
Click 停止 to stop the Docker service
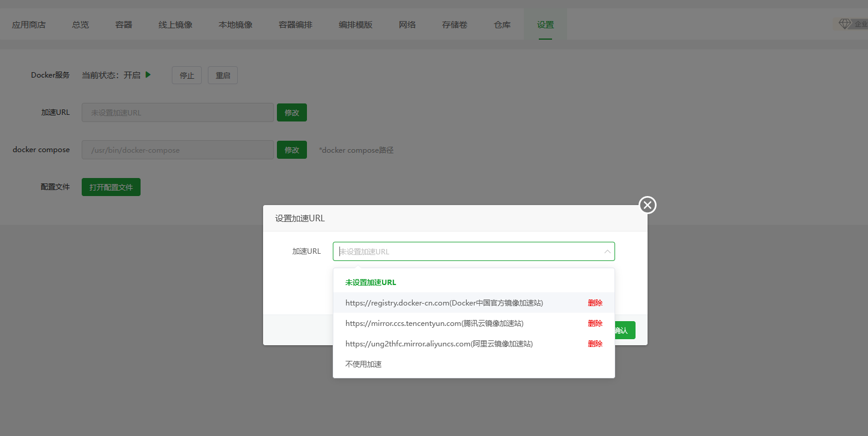tap(186, 75)
